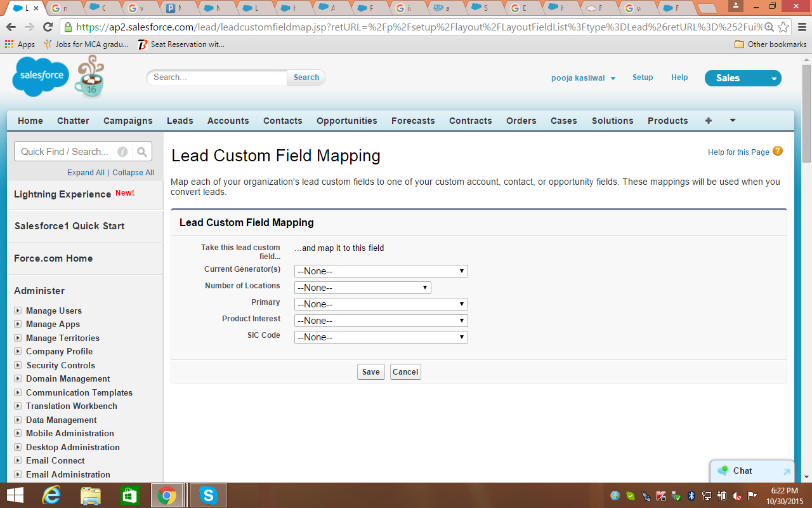Expand Security Controls tree item
812x508 pixels.
18,365
